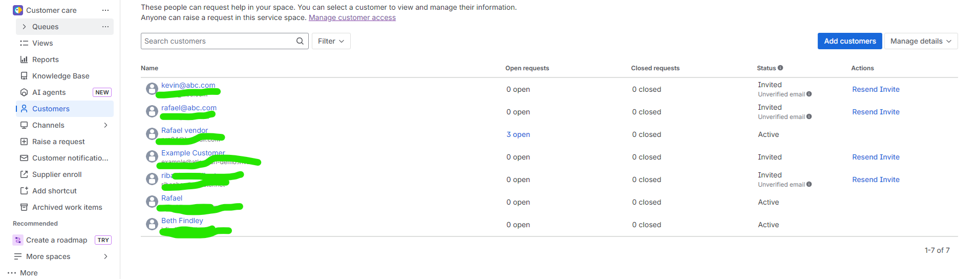
Task: Open Queues more options menu
Action: [105, 27]
